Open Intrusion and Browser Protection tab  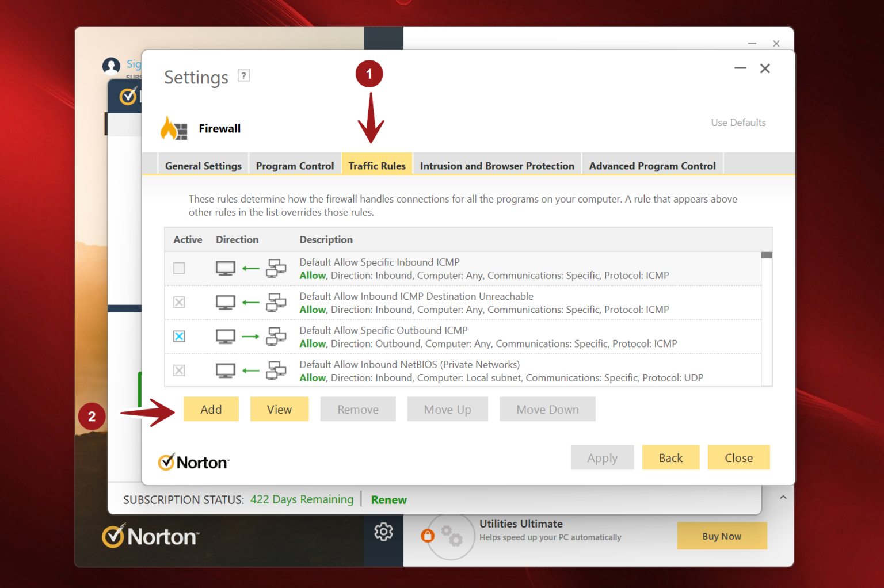point(497,166)
